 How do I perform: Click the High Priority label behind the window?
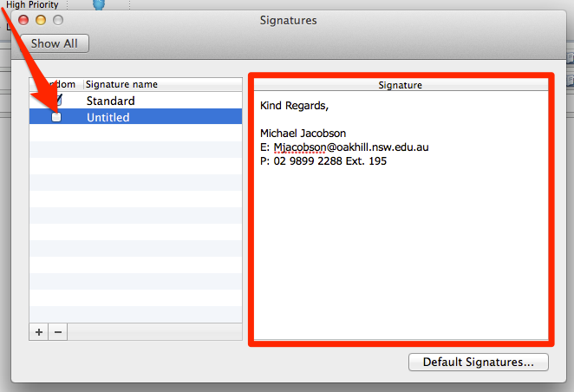(32, 4)
